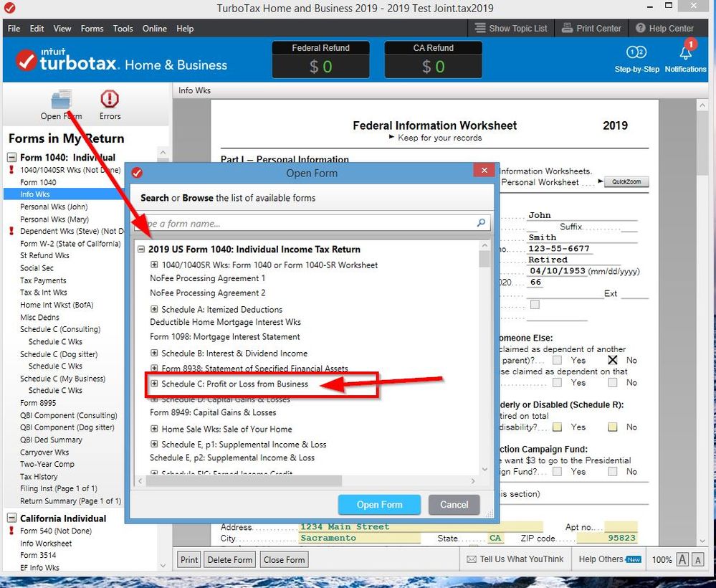Select Form 1040 in forms list
Image resolution: width=716 pixels, height=588 pixels.
coord(38,182)
